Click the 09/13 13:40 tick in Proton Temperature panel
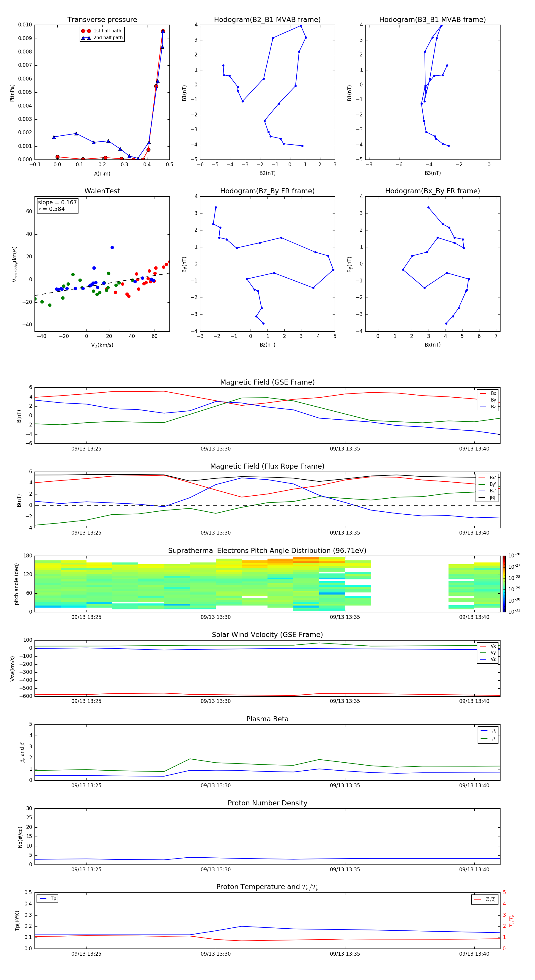Image resolution: width=535 pixels, height=980 pixels. pos(474,954)
